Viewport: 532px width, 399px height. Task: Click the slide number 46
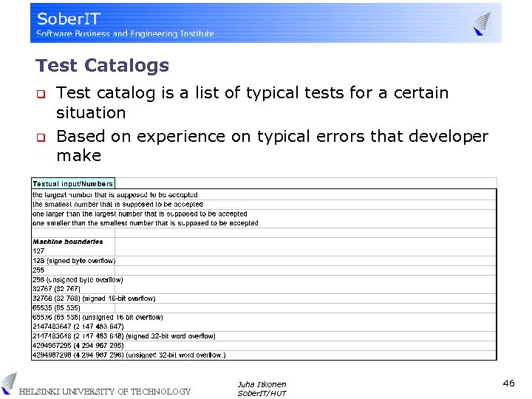pos(508,383)
